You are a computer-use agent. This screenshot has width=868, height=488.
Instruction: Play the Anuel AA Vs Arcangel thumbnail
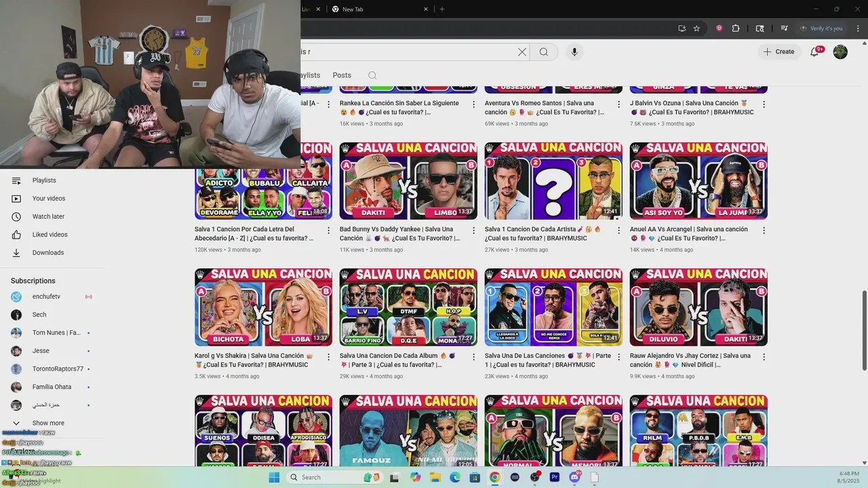(698, 181)
